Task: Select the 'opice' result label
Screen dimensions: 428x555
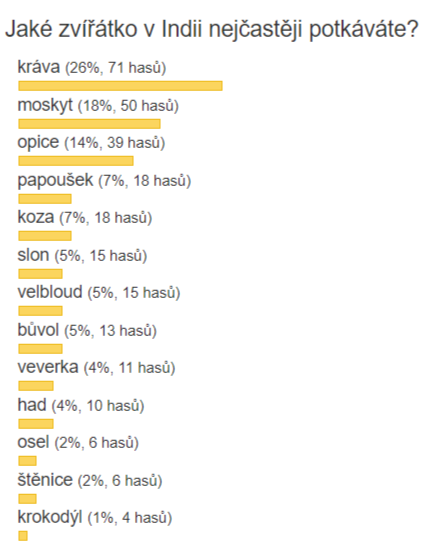Action: pos(91,143)
